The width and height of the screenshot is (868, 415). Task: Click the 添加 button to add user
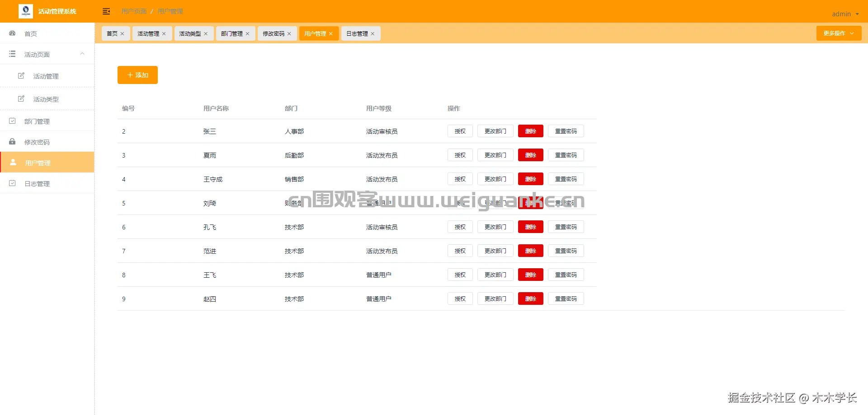pyautogui.click(x=137, y=75)
